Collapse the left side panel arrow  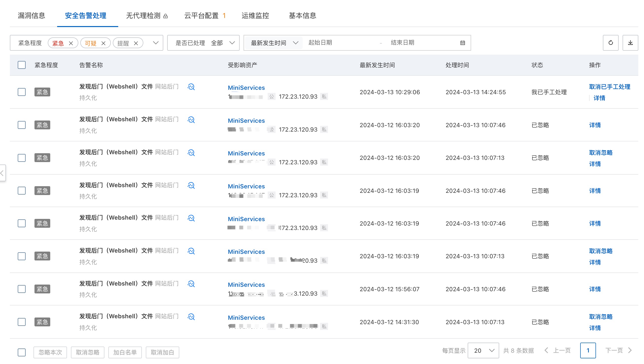[x=2, y=173]
